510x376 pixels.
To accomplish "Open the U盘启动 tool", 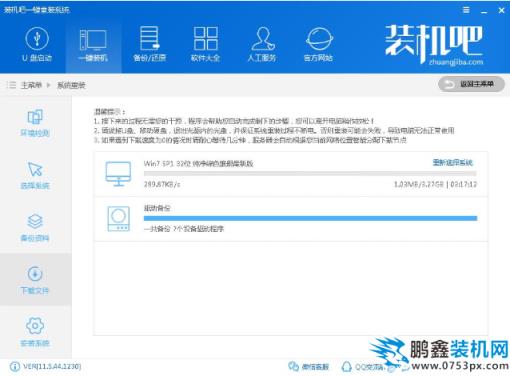I will 37,44.
